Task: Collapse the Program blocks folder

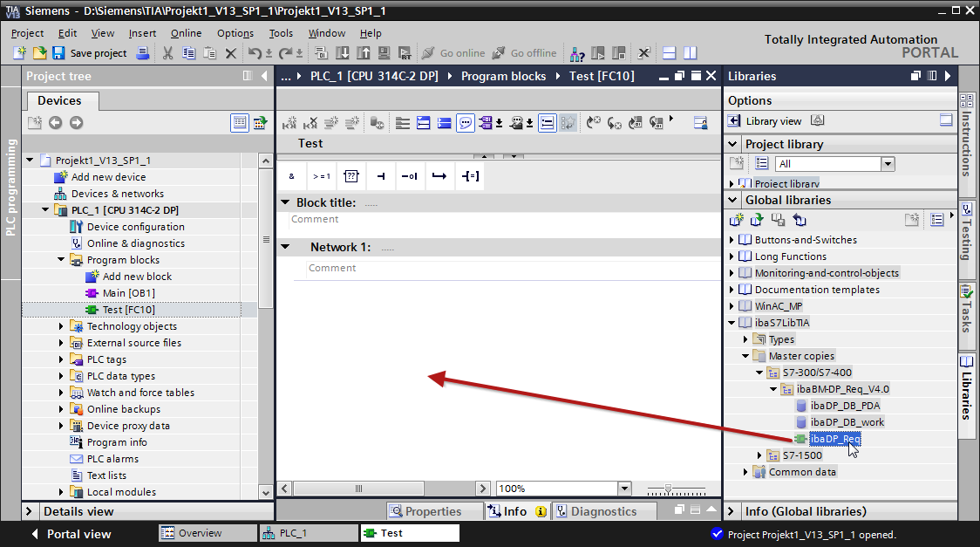Action: pyautogui.click(x=61, y=259)
